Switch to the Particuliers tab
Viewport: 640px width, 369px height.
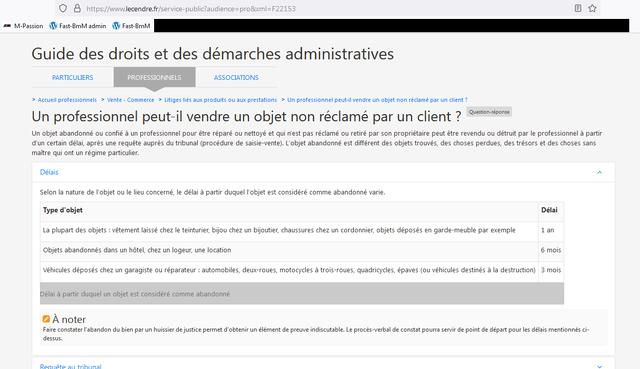tap(73, 78)
